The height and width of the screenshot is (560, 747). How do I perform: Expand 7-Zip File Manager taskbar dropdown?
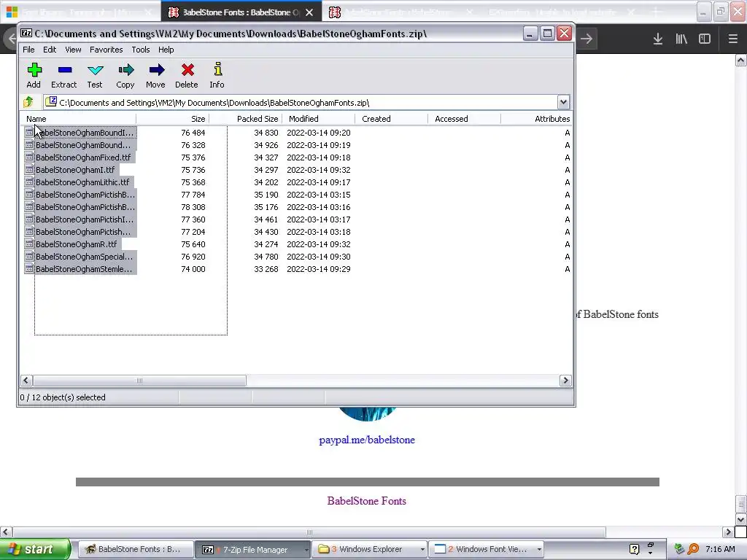306,550
